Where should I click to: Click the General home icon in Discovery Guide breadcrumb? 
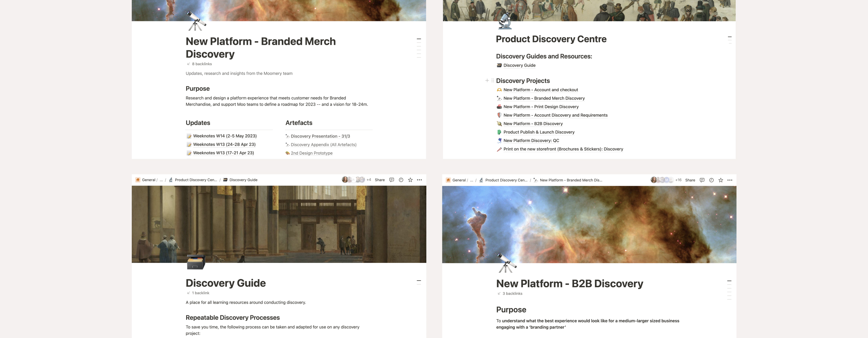[x=138, y=180]
